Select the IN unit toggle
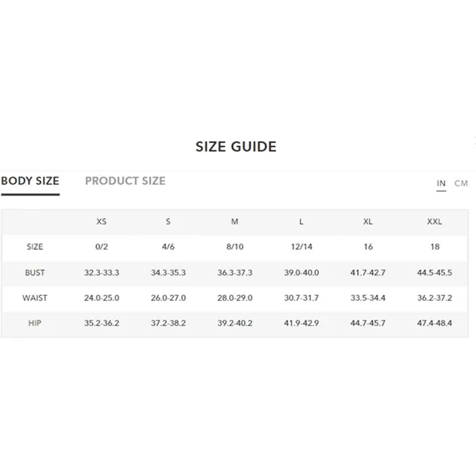The width and height of the screenshot is (476, 476). pyautogui.click(x=441, y=183)
